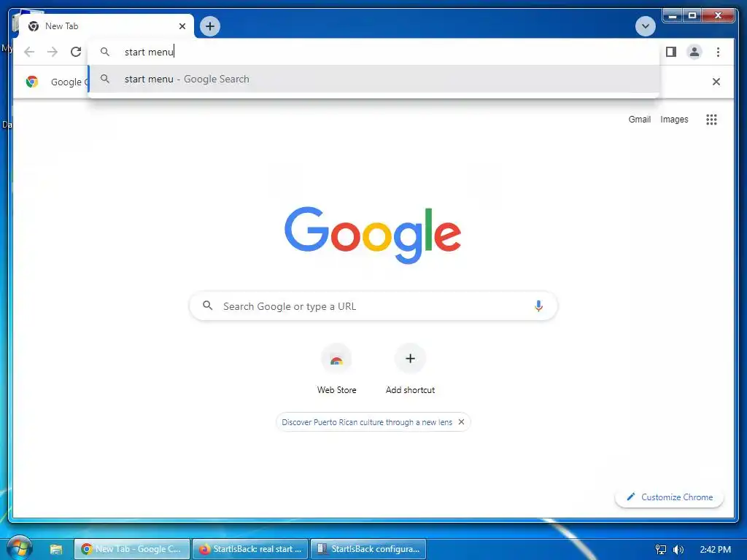Select the New Tab tab
747x560 pixels.
(107, 26)
